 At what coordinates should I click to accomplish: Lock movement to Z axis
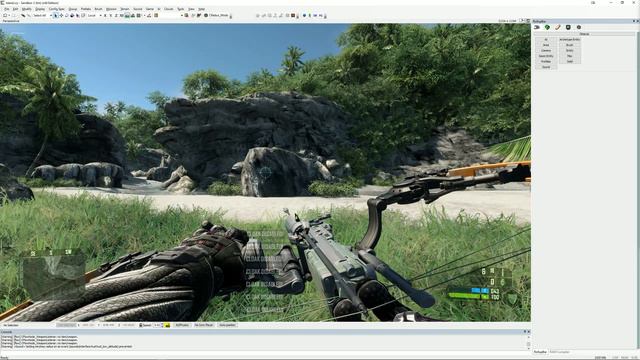point(116,16)
